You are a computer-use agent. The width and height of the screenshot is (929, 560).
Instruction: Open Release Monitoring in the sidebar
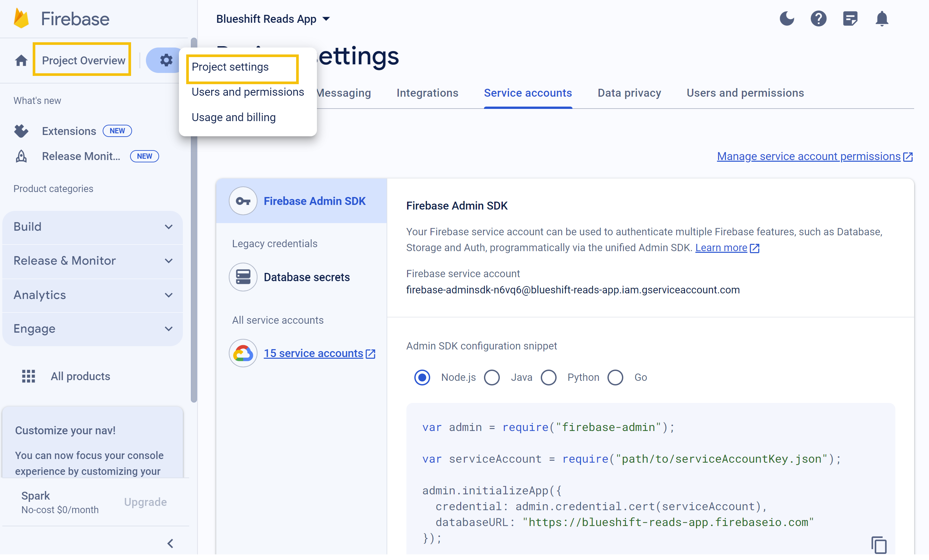(x=81, y=156)
